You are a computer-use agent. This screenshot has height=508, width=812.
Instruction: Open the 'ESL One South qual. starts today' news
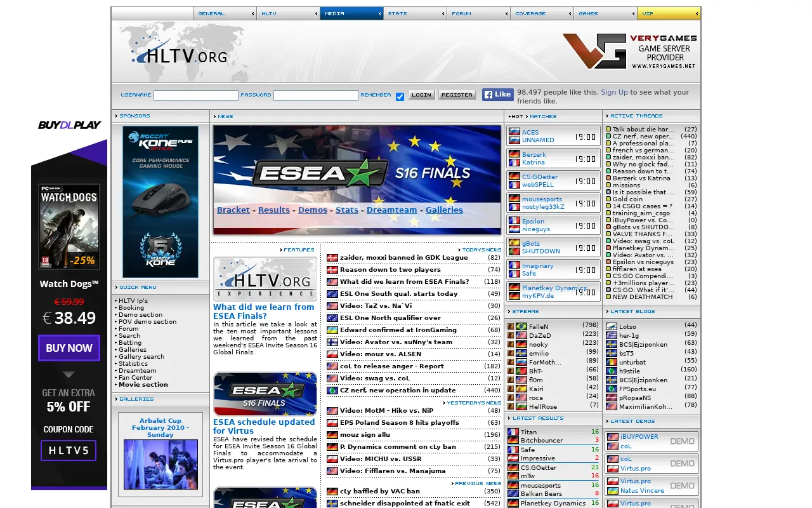point(398,294)
